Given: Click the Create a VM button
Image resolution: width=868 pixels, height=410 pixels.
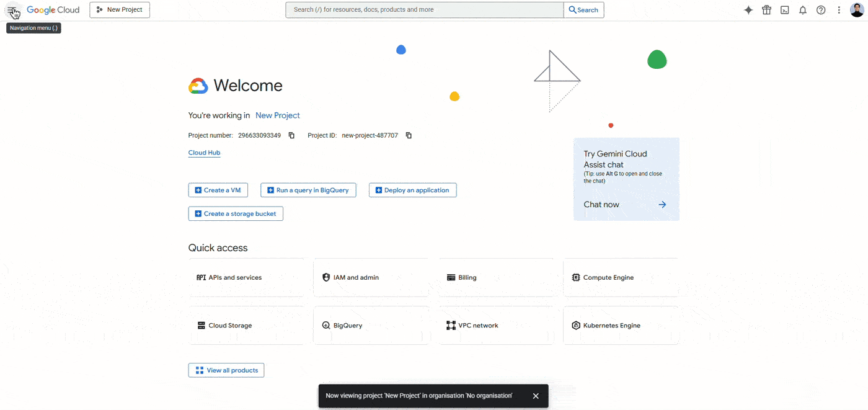Looking at the screenshot, I should 218,190.
